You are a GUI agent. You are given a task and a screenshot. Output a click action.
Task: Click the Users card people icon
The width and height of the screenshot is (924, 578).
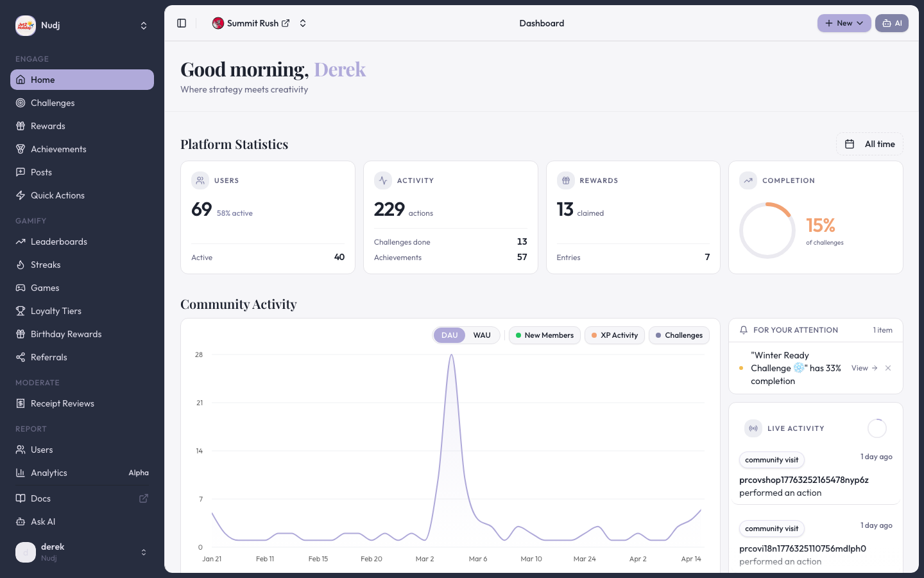coord(200,180)
